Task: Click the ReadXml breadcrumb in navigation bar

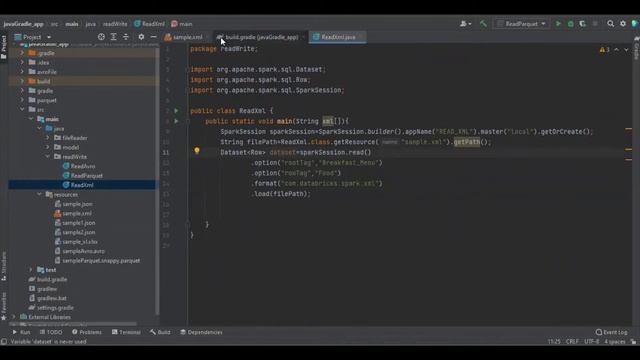Action: point(149,24)
